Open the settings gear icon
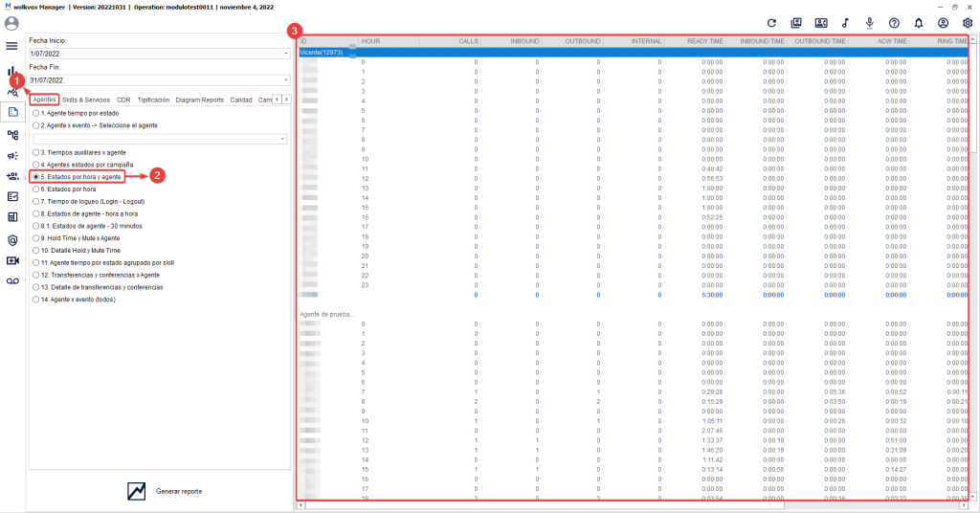980x513 pixels. coord(968,23)
